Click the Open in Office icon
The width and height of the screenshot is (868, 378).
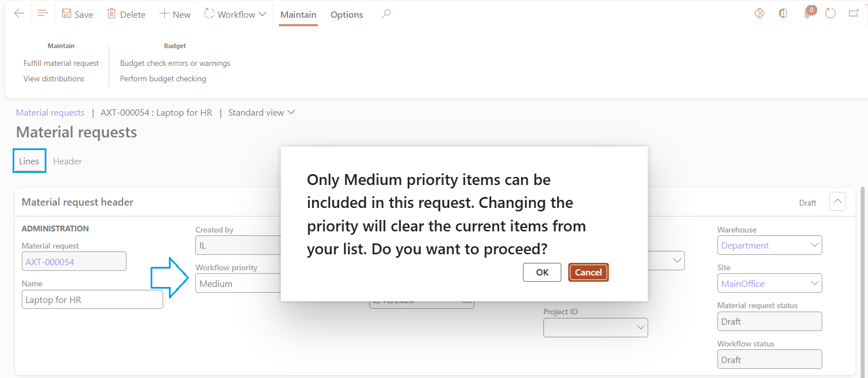tap(783, 14)
